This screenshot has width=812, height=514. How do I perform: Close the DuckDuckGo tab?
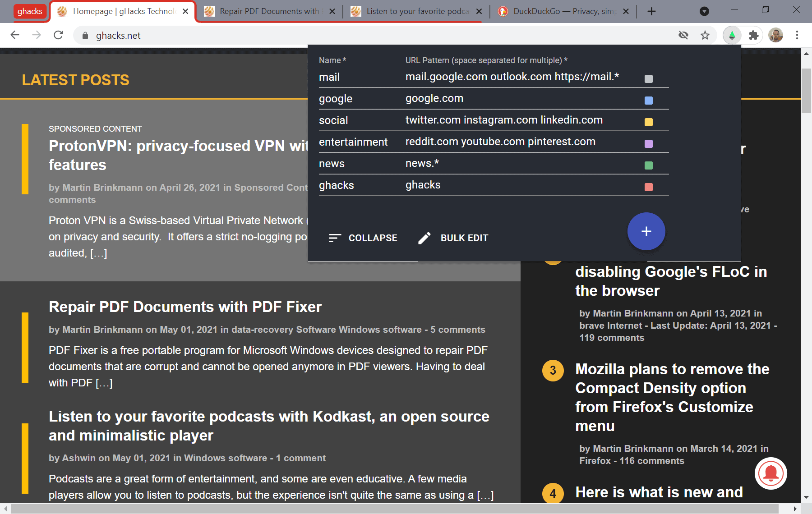[626, 11]
